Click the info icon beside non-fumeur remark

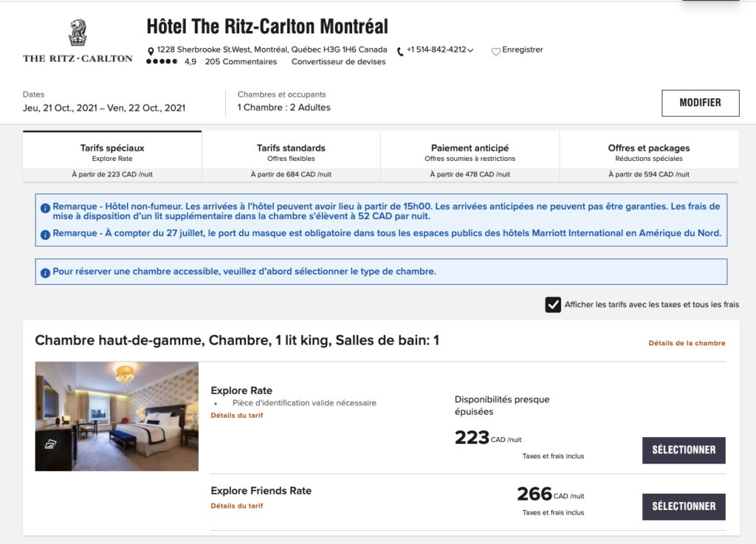(x=46, y=208)
